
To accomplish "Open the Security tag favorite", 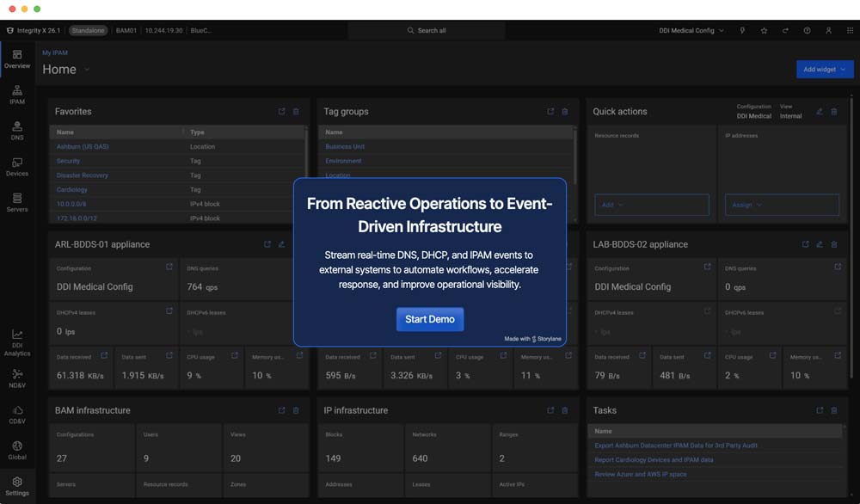I will (x=68, y=161).
